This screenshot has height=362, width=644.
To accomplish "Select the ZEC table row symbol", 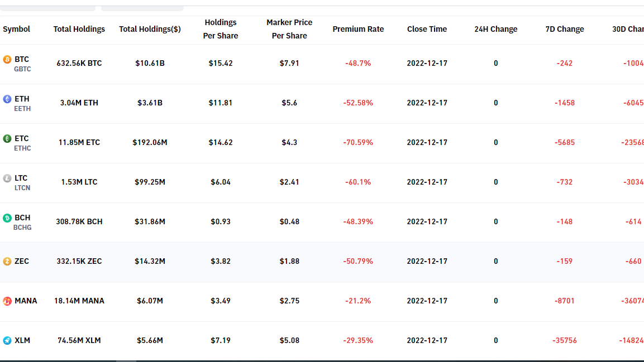I will [x=22, y=261].
